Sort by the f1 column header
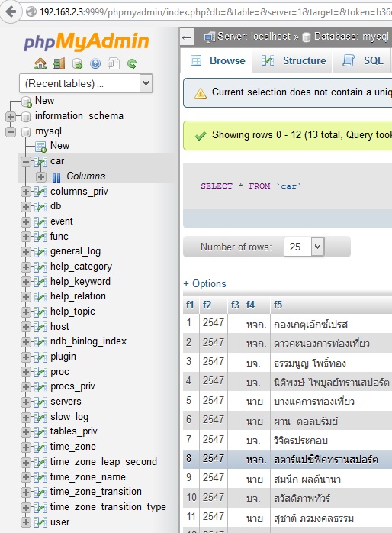This screenshot has width=392, height=533. point(190,305)
